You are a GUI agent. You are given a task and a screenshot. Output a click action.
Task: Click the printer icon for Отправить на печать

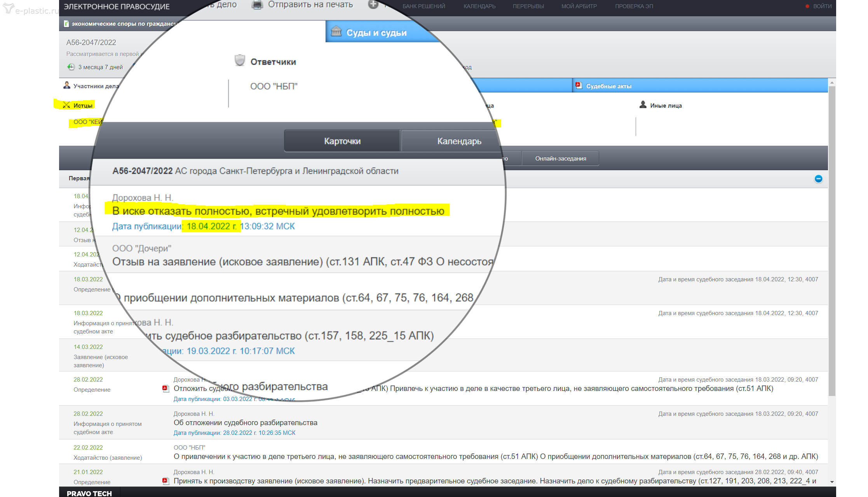(x=257, y=5)
